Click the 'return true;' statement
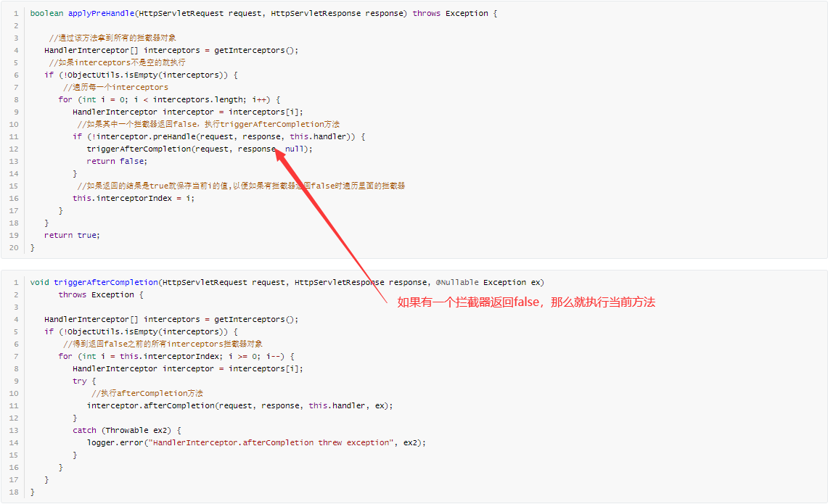Screen dimensions: 828x504 pyautogui.click(x=72, y=235)
